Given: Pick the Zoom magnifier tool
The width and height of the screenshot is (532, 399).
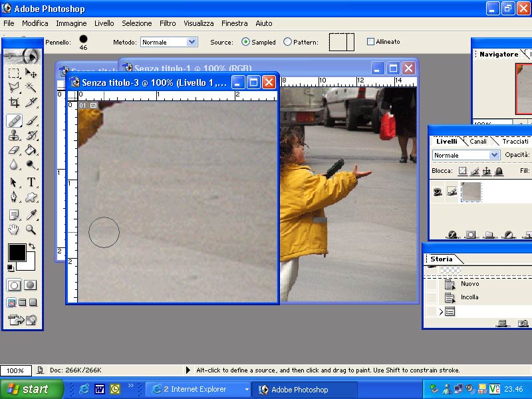Looking at the screenshot, I should (x=31, y=229).
